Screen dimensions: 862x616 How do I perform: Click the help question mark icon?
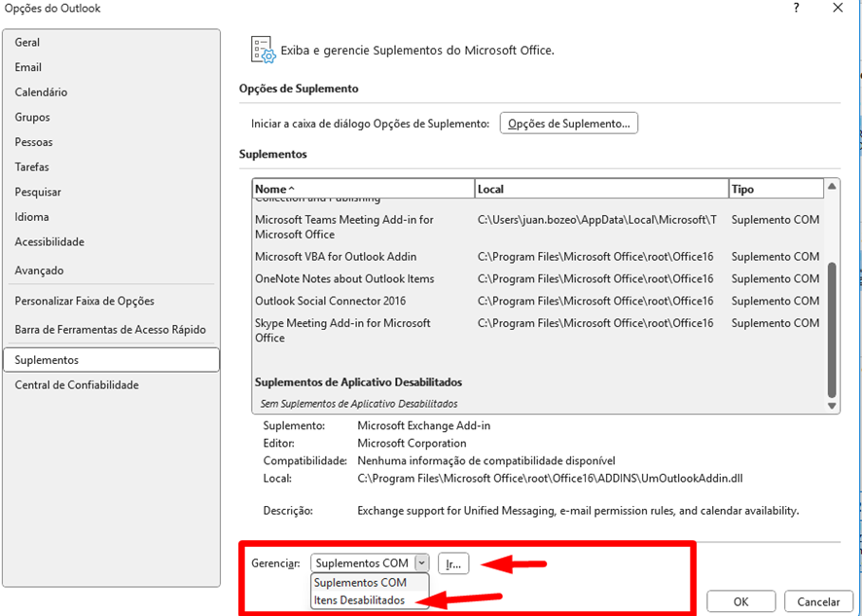click(796, 9)
